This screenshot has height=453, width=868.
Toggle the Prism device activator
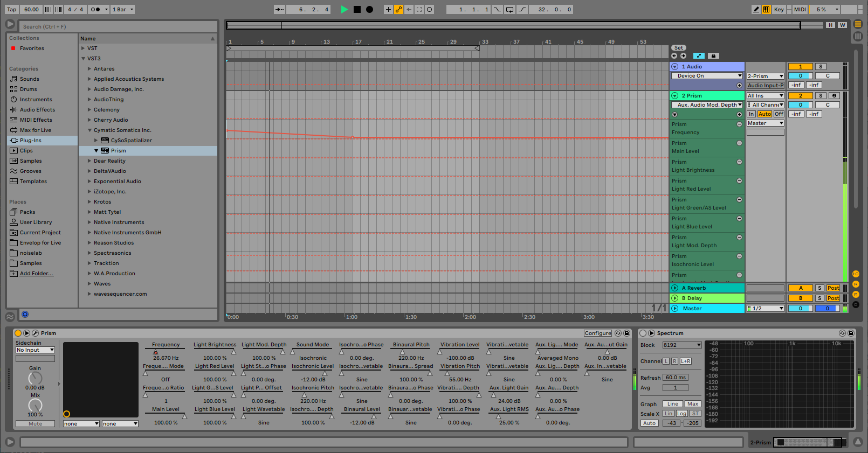pos(18,333)
